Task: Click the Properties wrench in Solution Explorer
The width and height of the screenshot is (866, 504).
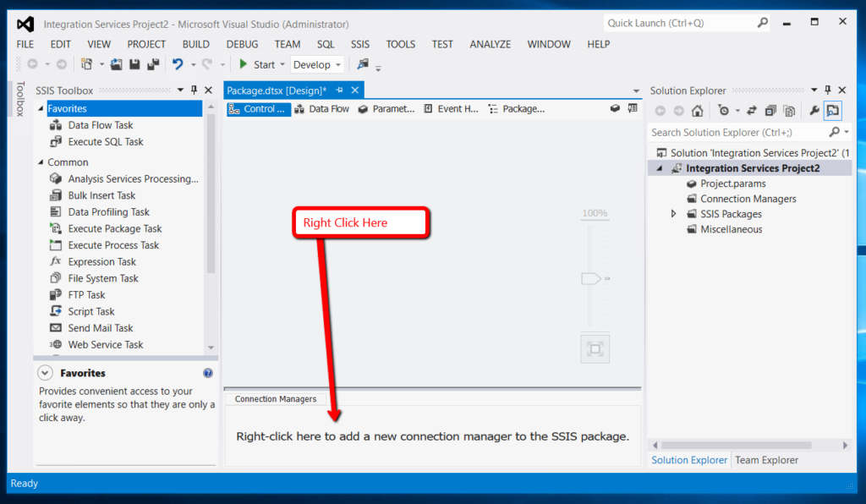Action: click(814, 110)
